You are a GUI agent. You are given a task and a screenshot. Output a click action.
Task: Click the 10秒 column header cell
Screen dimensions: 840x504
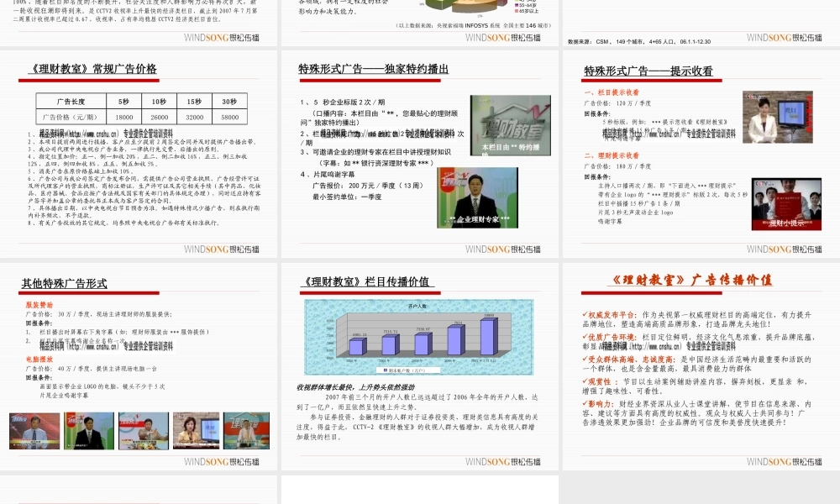(x=159, y=102)
